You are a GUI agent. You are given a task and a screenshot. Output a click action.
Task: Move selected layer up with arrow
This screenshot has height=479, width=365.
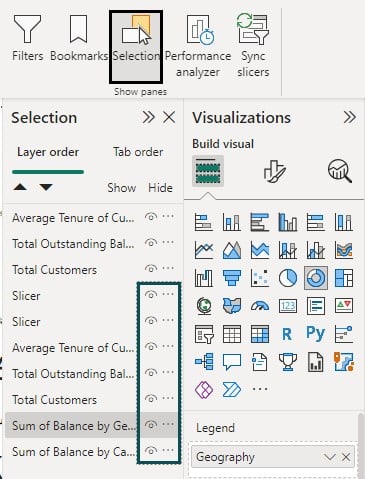(20, 187)
